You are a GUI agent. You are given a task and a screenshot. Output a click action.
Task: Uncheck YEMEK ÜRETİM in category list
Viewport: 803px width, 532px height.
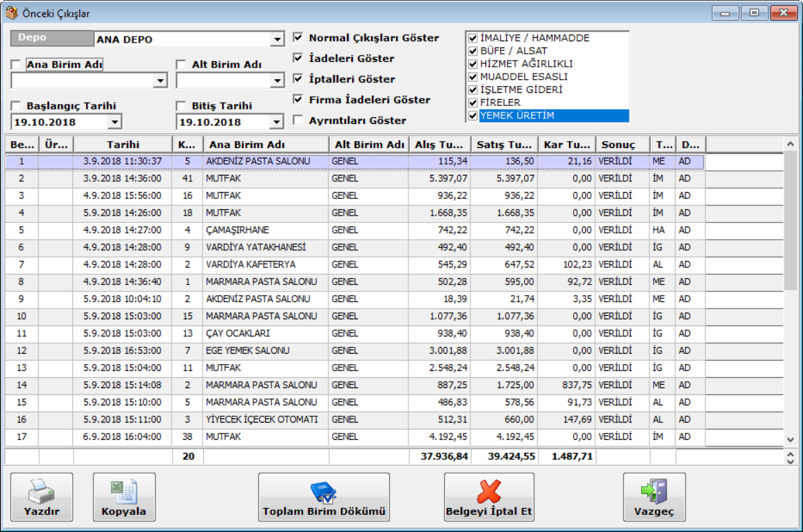coord(472,116)
